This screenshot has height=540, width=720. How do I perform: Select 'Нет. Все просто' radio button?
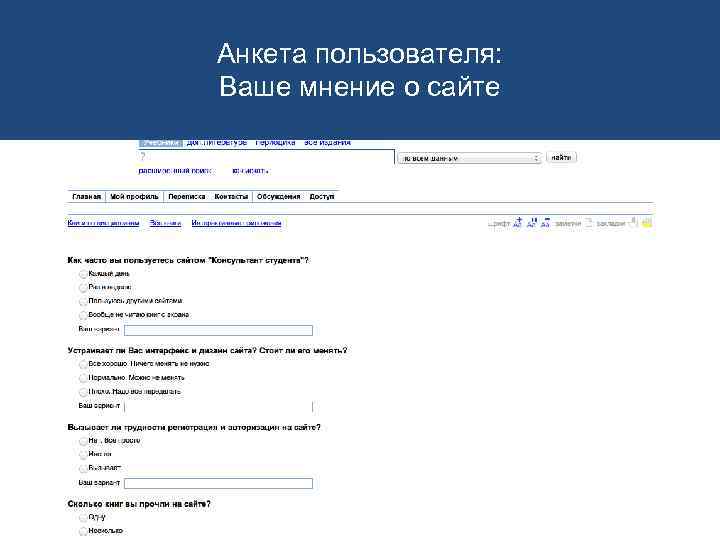pos(83,441)
